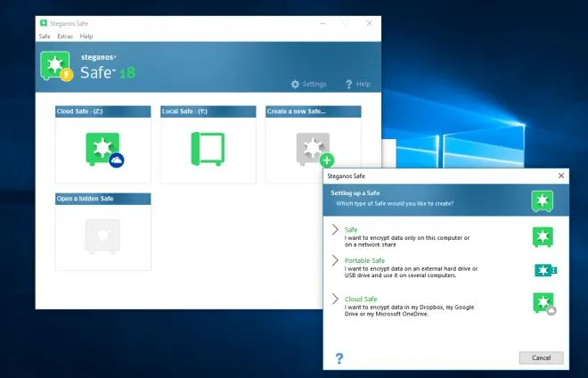Image resolution: width=588 pixels, height=378 pixels.
Task: Click the green Safe type icon in dialog
Action: tap(543, 236)
